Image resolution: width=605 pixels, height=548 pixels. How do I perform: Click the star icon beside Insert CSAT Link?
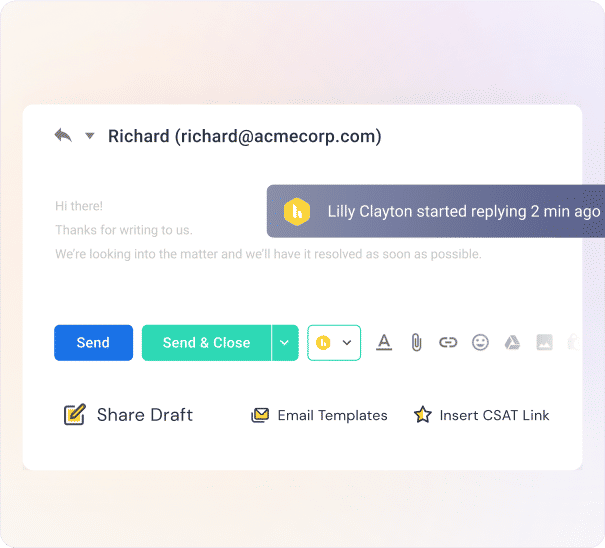[422, 415]
